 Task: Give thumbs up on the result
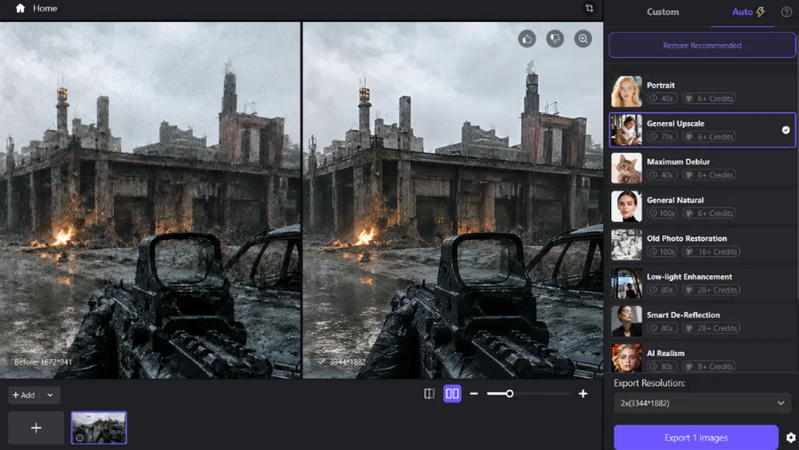(527, 39)
